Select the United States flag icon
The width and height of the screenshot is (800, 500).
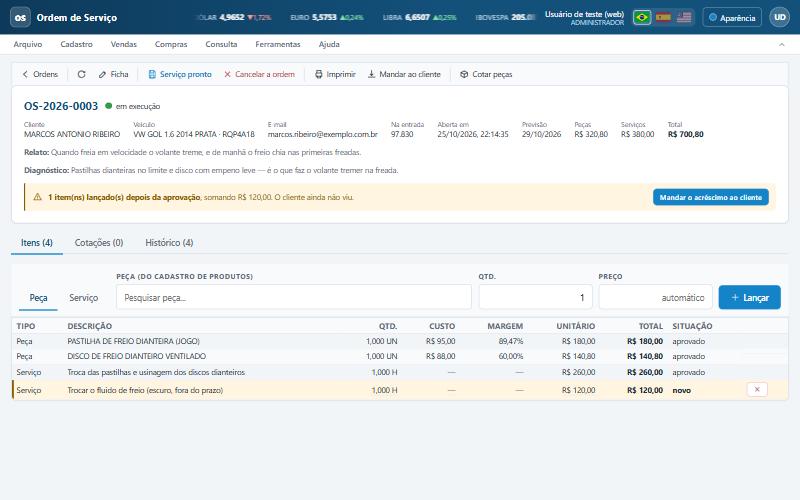coord(684,17)
